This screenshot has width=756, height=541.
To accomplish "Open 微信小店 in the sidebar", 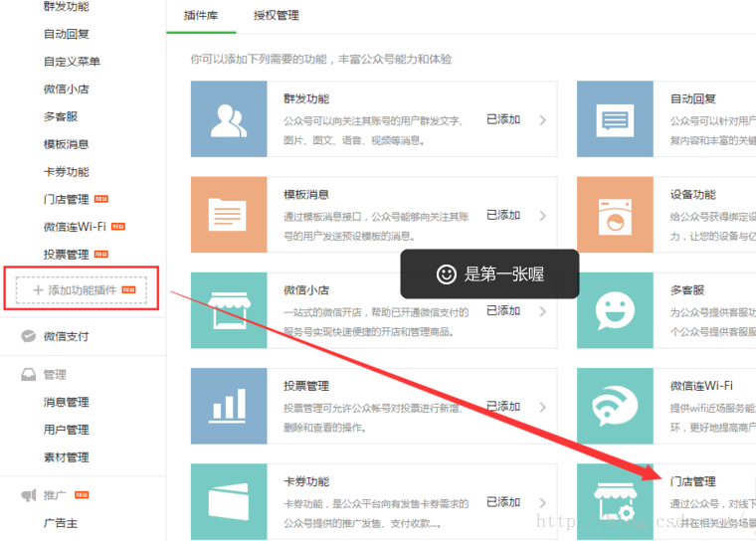I will tap(66, 89).
